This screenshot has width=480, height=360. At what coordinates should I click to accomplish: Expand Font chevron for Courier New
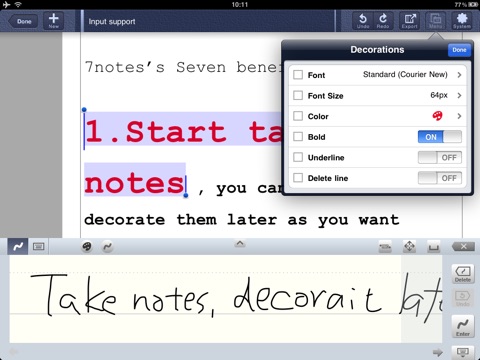pos(459,75)
